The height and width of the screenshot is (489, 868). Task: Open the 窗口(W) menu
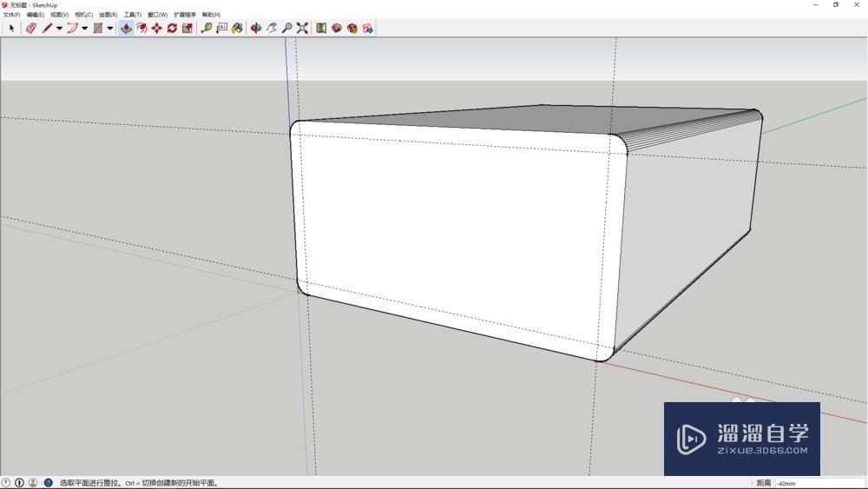(x=158, y=15)
